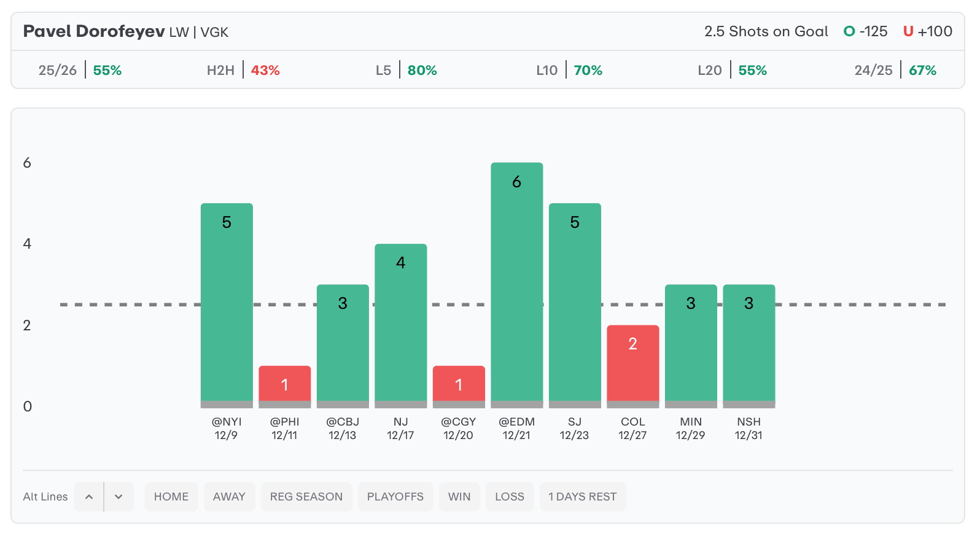Filter by WIN games

click(459, 497)
